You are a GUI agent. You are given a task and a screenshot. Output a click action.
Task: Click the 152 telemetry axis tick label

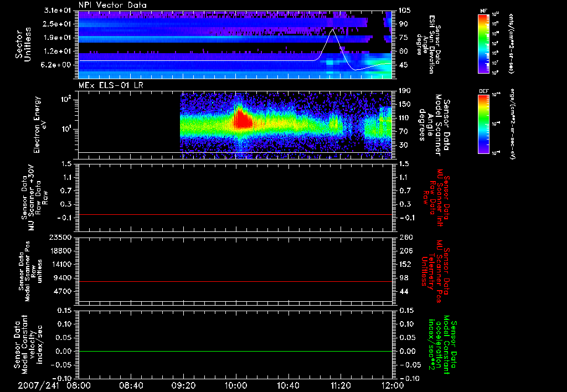[405, 264]
